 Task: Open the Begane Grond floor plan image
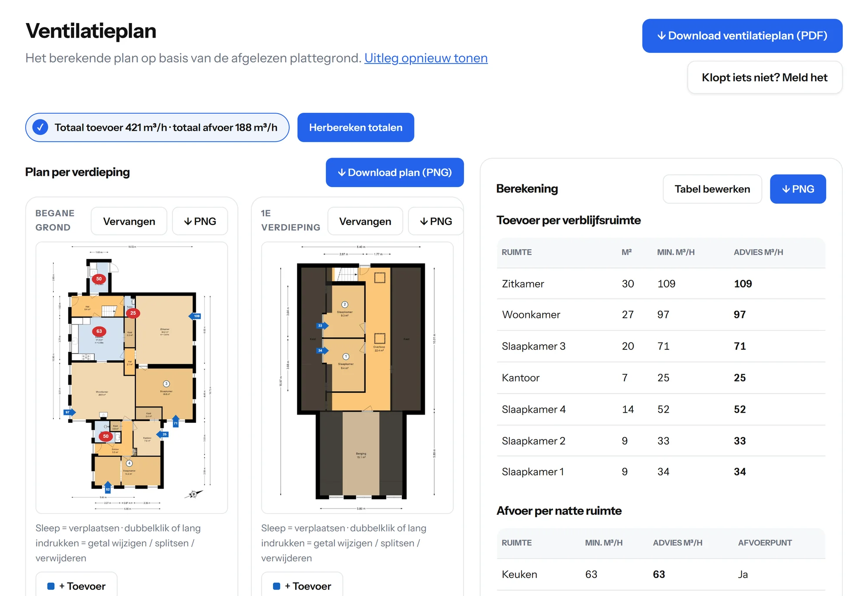point(132,378)
